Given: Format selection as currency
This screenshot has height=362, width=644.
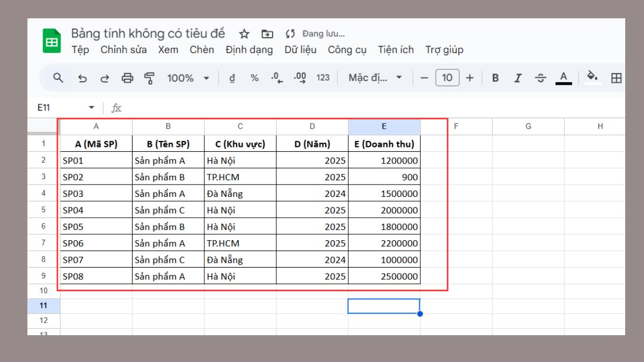Looking at the screenshot, I should click(x=232, y=78).
